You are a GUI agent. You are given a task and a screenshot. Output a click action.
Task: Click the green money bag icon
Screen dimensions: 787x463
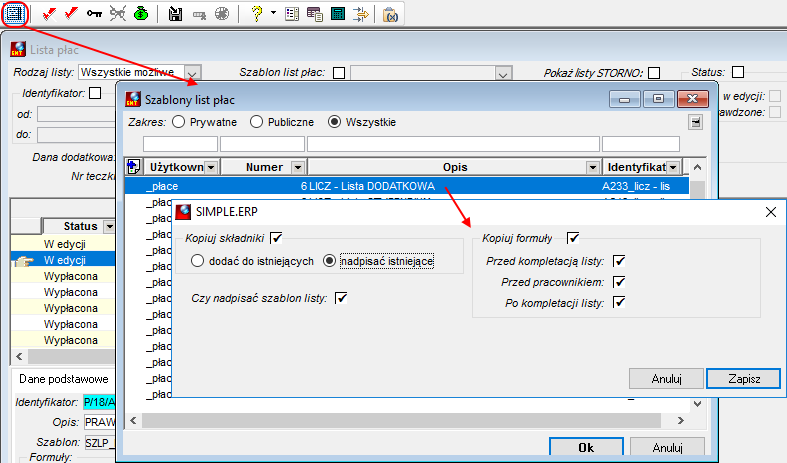tap(141, 14)
